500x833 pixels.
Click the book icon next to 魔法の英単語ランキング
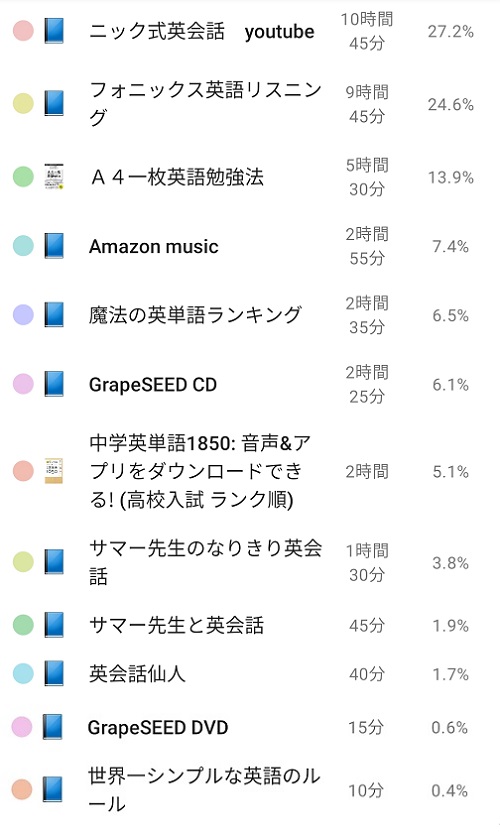coord(54,314)
